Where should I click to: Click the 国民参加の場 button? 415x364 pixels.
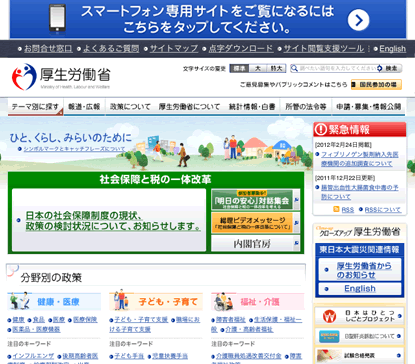(x=376, y=85)
